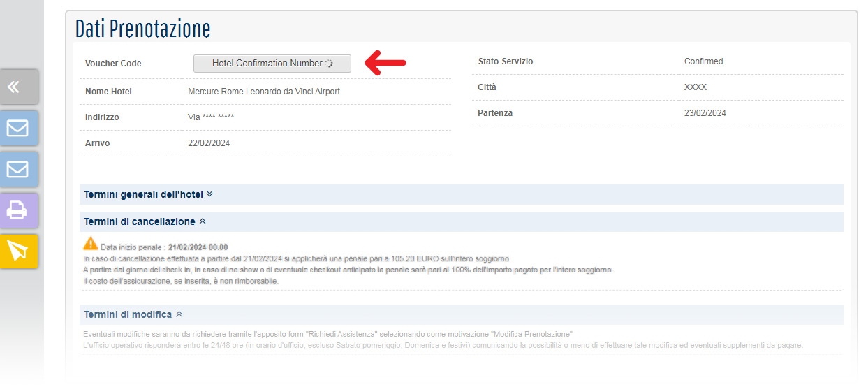The image size is (868, 387).
Task: Click the loading spinner inside confirmation button
Action: pos(329,64)
